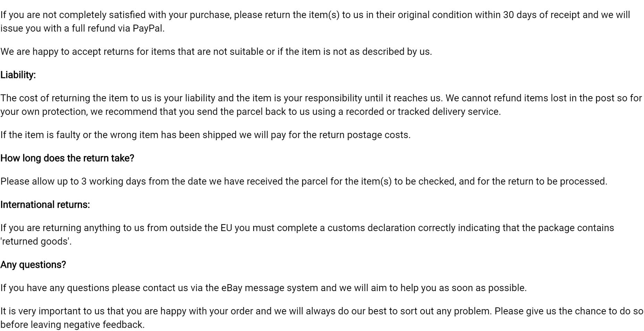Click the phrase 'before leaving negative feedback'
Image resolution: width=644 pixels, height=331 pixels.
(71, 325)
